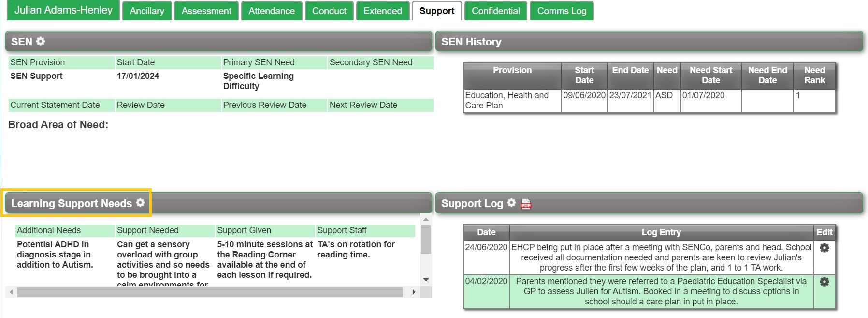Open the Confidential tab
Image resolution: width=868 pixels, height=318 pixels.
click(x=495, y=11)
